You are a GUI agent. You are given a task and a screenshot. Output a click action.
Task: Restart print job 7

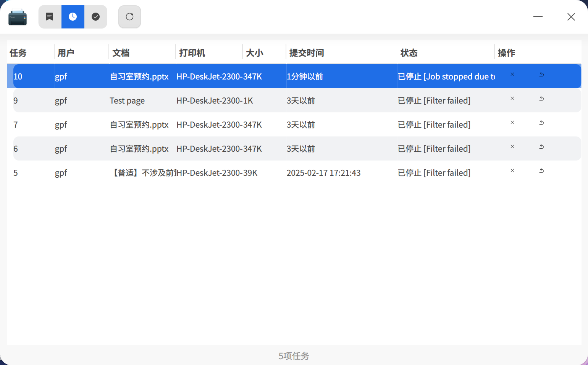pos(541,122)
